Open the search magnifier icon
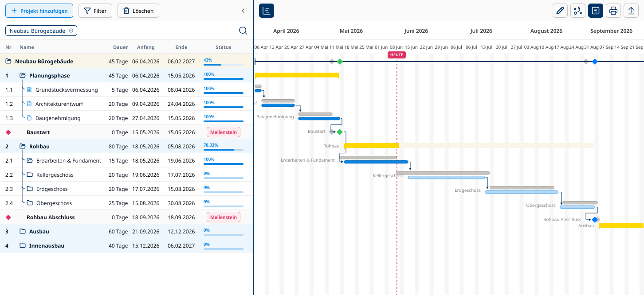This screenshot has height=295, width=644. coord(243,31)
